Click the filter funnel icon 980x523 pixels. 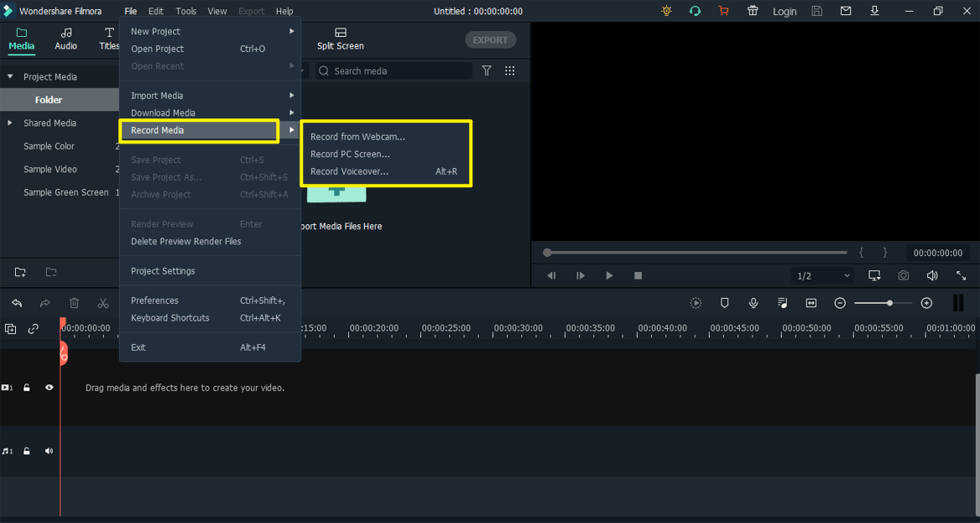click(x=487, y=71)
